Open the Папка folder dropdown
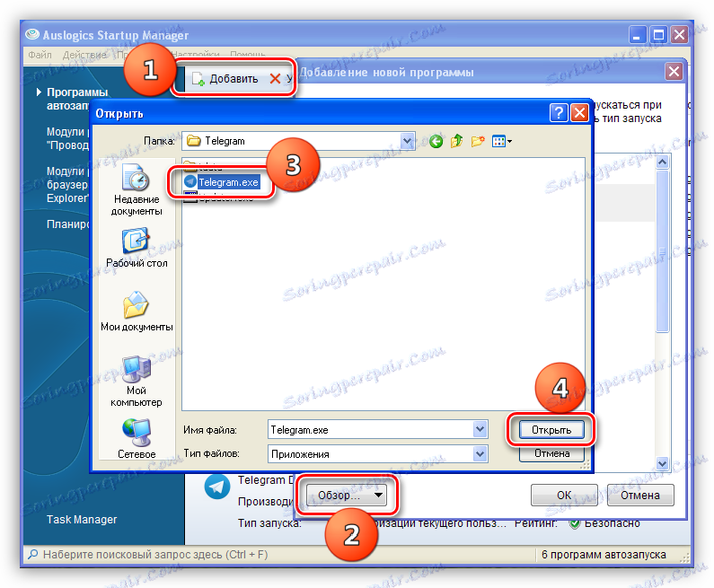Screen dimensions: 714x588 (407, 141)
